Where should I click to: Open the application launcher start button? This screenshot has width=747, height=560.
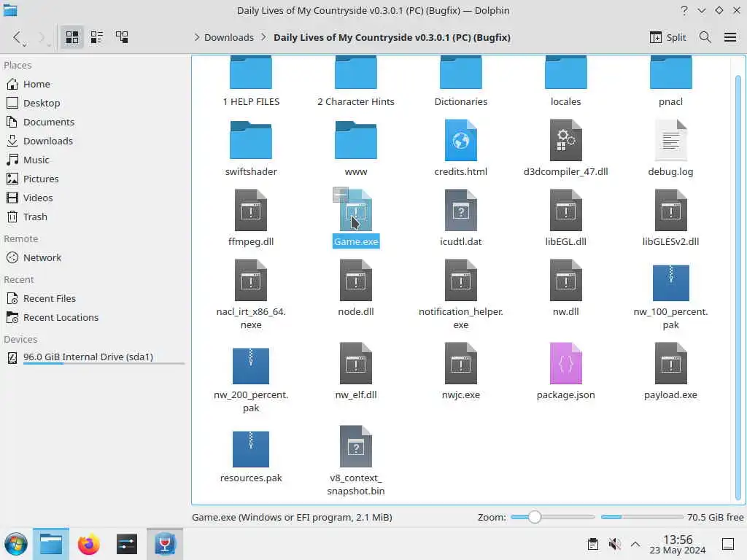tap(16, 544)
